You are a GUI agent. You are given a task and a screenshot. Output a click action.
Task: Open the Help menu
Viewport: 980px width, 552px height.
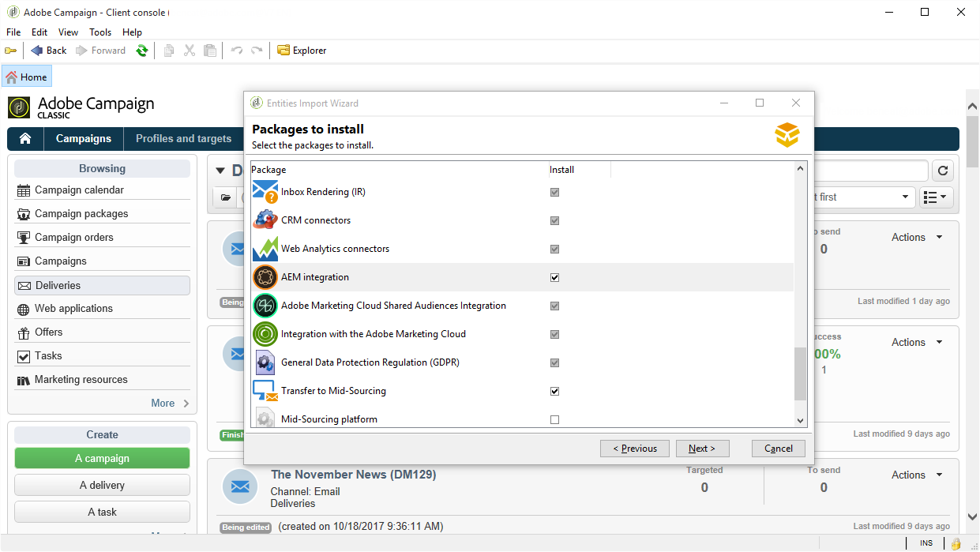point(132,32)
